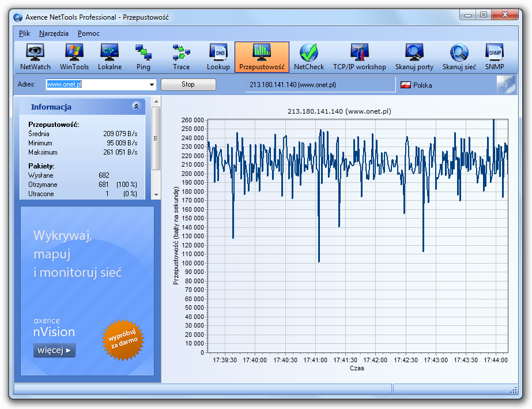The height and width of the screenshot is (409, 532).
Task: Collapse the Informacja panel
Action: (x=136, y=106)
